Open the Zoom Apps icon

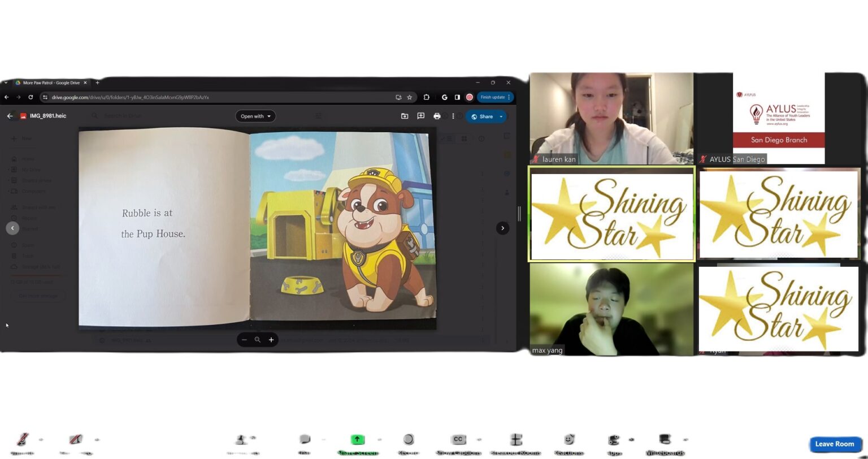(614, 440)
